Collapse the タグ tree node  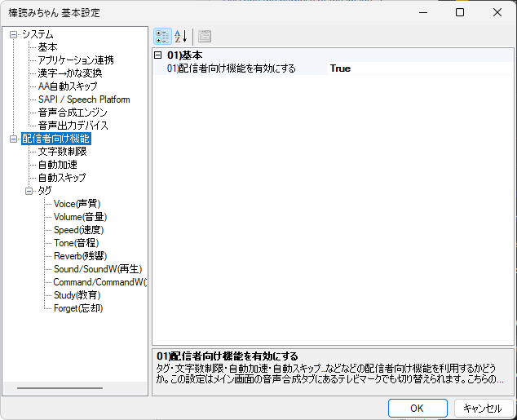[x=29, y=191]
